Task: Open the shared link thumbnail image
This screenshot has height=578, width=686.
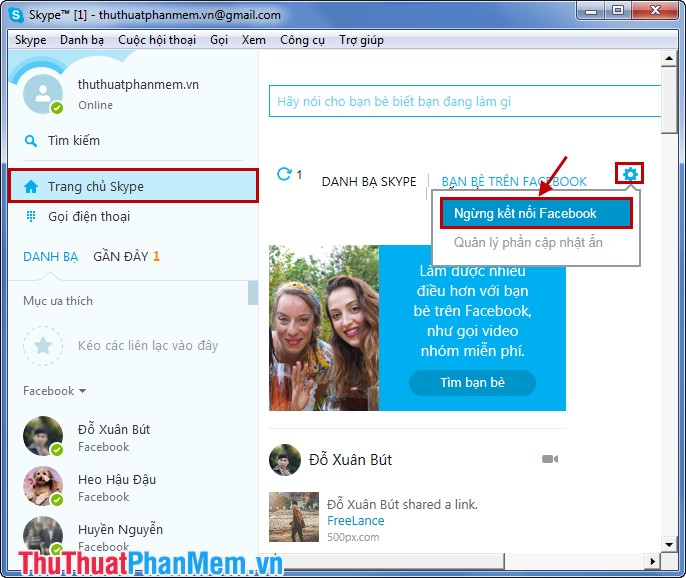Action: pyautogui.click(x=294, y=517)
